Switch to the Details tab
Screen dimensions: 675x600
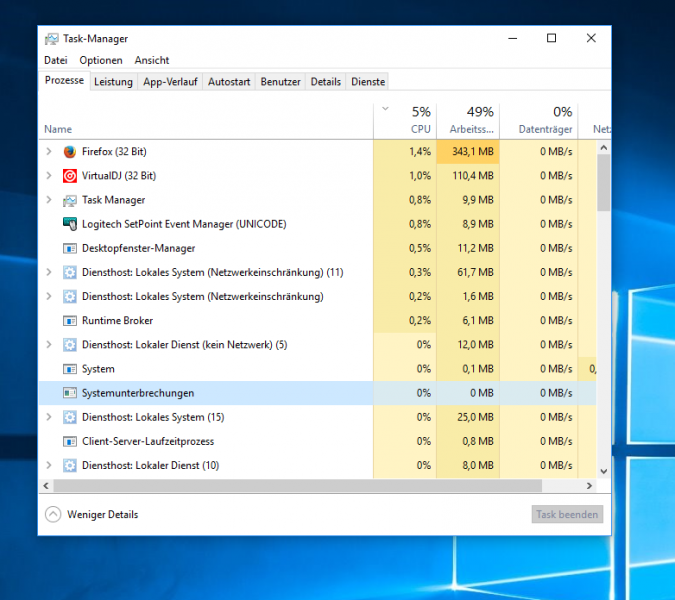coord(325,82)
